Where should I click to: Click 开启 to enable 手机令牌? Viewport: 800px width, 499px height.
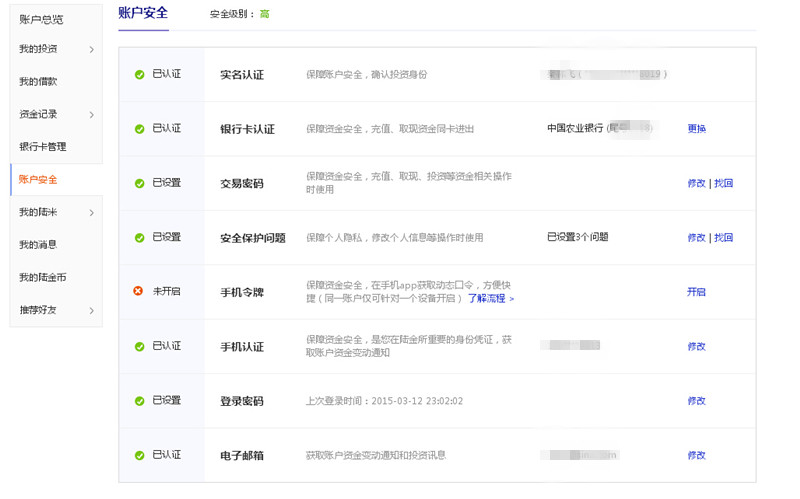pos(696,292)
